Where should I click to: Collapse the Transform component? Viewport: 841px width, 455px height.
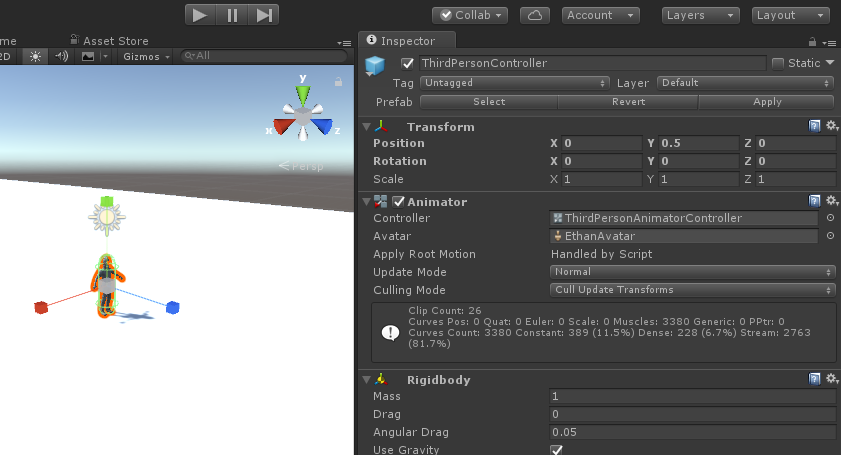(367, 127)
